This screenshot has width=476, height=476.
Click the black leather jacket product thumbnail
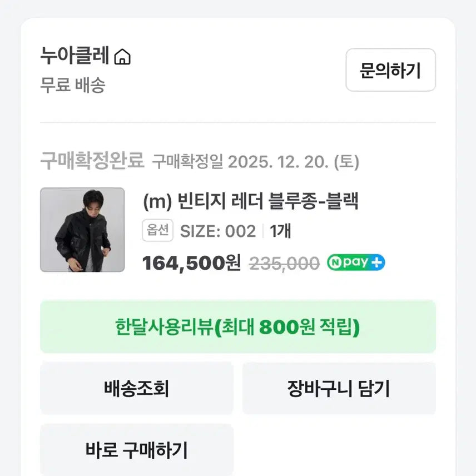pyautogui.click(x=81, y=229)
